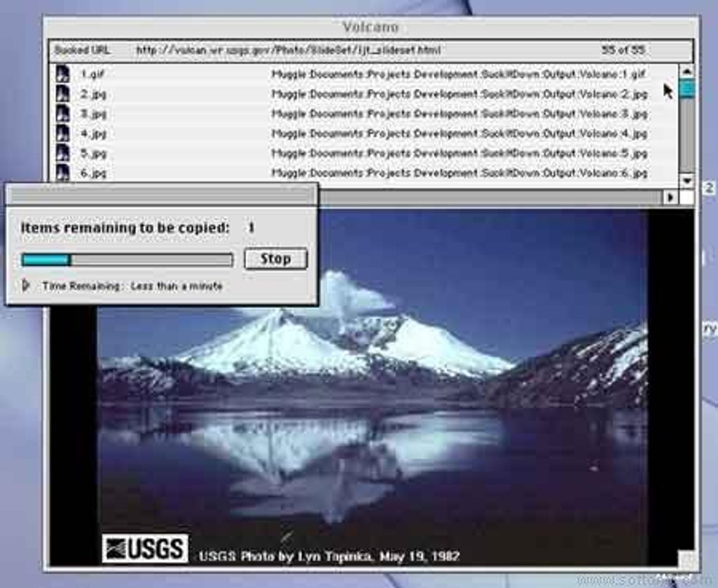The image size is (718, 588).
Task: Click the output path ending in Volcano:3.jpg
Action: tap(459, 114)
